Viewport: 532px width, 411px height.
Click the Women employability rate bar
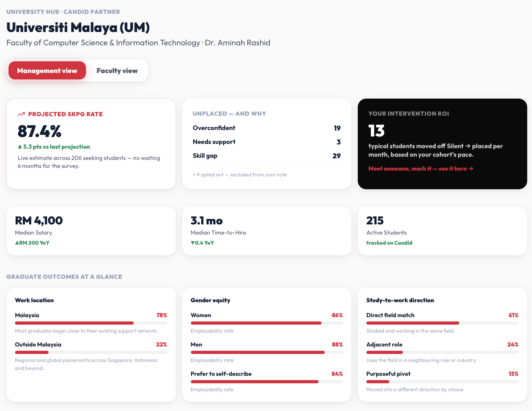coord(267,323)
